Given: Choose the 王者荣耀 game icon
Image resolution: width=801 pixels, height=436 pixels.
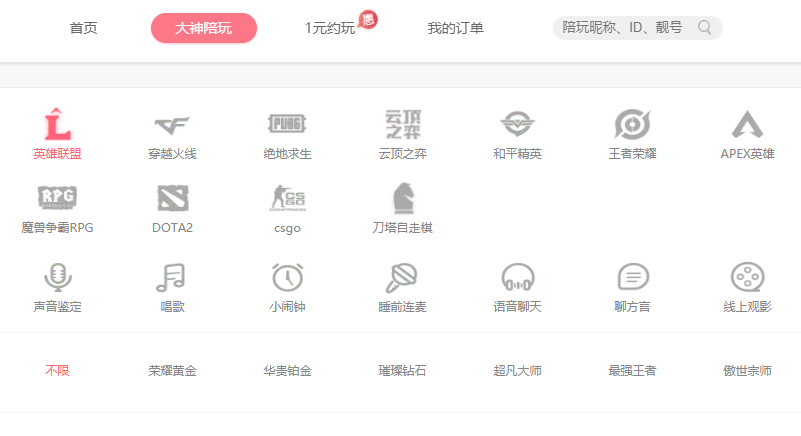Looking at the screenshot, I should click(x=632, y=125).
